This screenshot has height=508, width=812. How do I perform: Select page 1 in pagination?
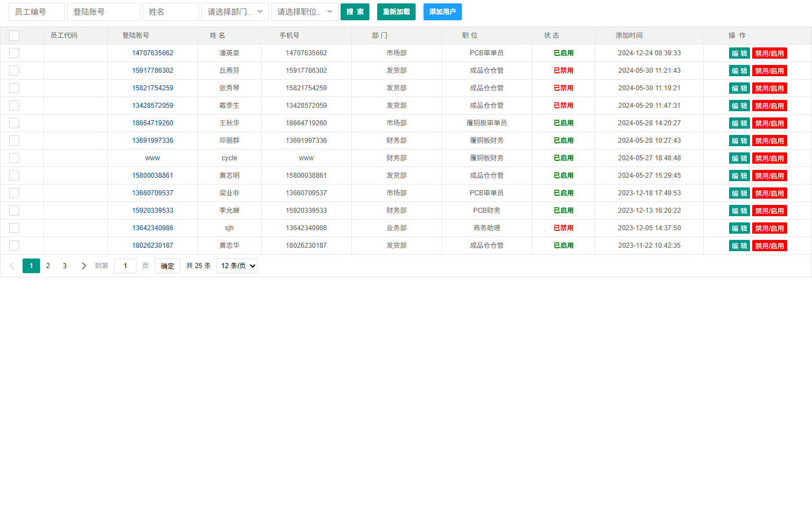tap(31, 266)
